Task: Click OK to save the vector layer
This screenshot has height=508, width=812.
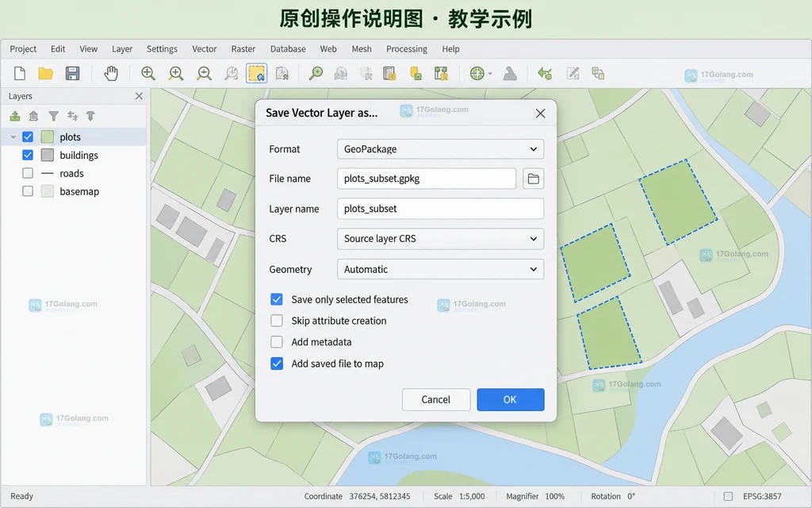Action: pos(510,400)
